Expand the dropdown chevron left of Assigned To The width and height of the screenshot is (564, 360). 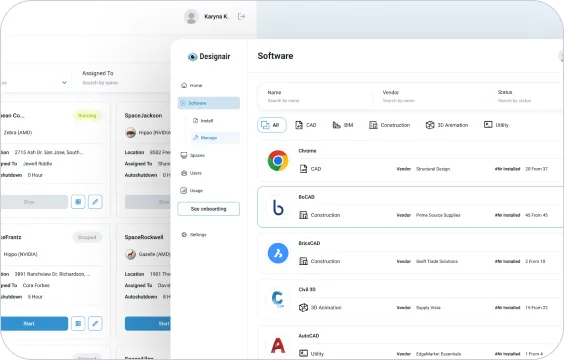pyautogui.click(x=64, y=83)
